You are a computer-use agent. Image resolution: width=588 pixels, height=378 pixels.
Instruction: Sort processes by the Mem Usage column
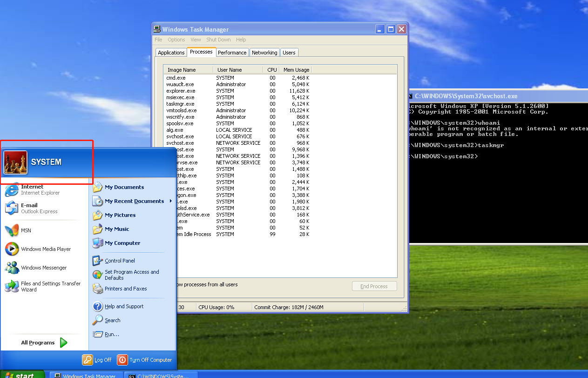296,70
